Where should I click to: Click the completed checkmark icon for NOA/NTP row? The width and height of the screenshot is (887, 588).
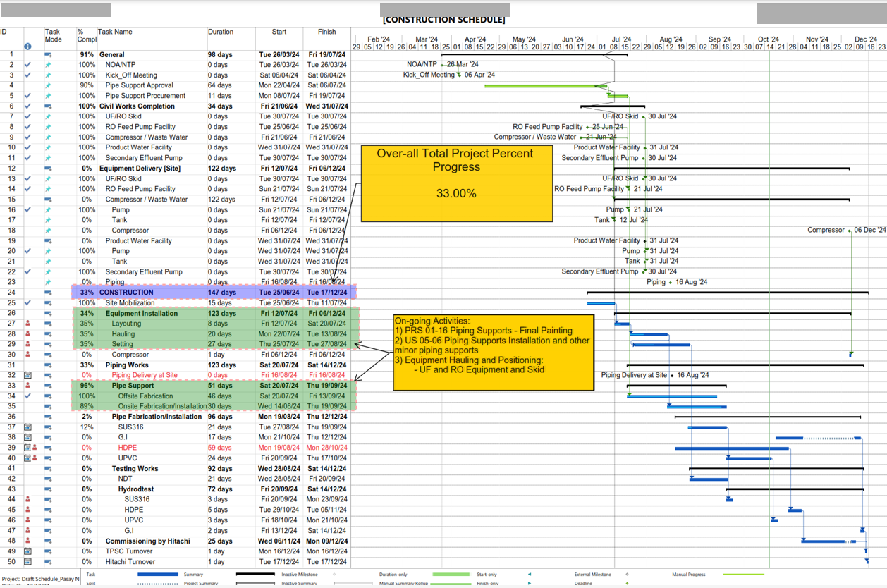click(x=27, y=65)
